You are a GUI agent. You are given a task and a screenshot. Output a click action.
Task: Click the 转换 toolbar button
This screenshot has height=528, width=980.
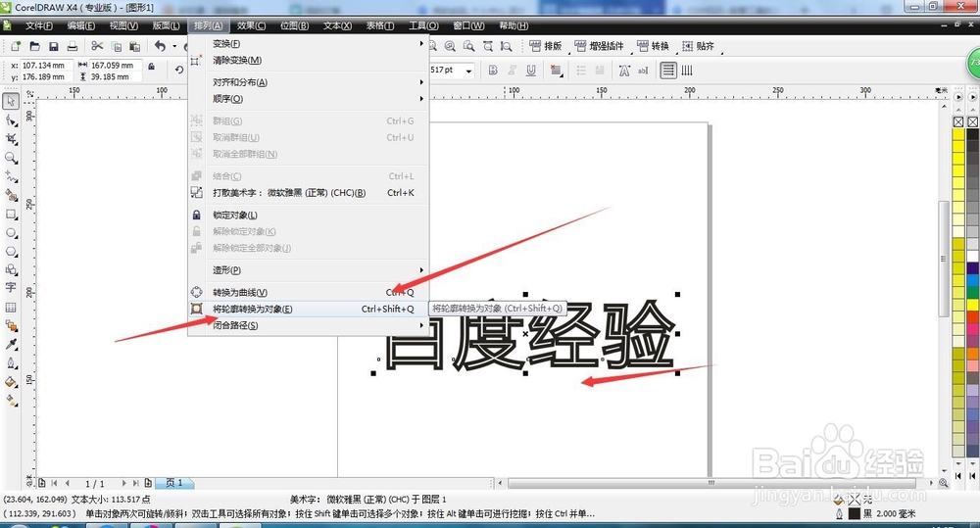tap(653, 46)
